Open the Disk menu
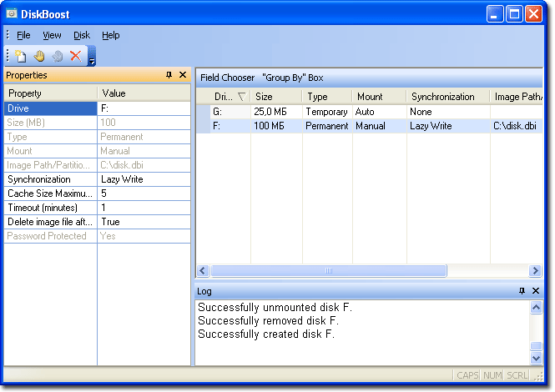555x392 pixels. (x=82, y=35)
